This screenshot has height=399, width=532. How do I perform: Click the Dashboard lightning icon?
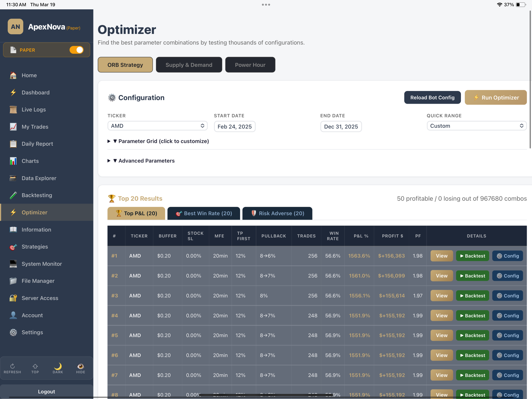[13, 92]
